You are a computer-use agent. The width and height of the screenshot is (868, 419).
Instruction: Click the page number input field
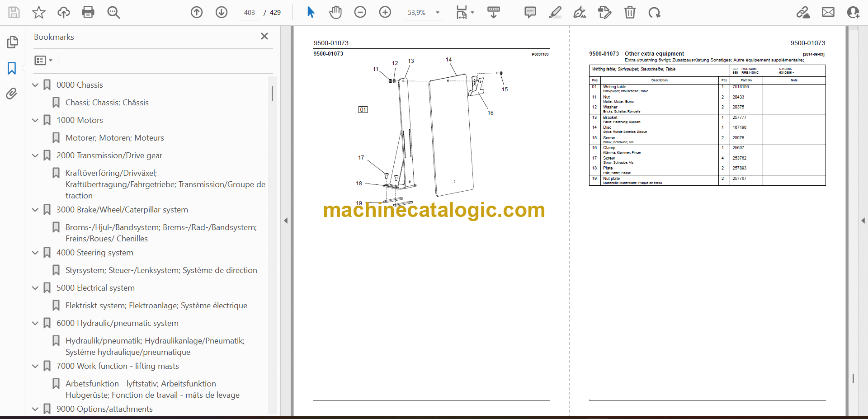(x=249, y=13)
